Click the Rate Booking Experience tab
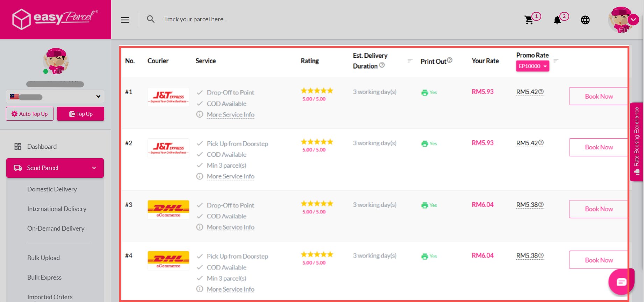The width and height of the screenshot is (644, 302). point(637,142)
